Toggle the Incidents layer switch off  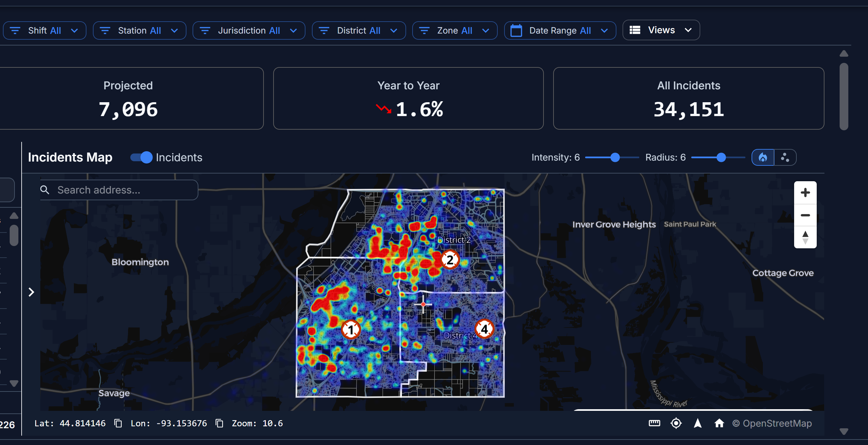coord(141,157)
